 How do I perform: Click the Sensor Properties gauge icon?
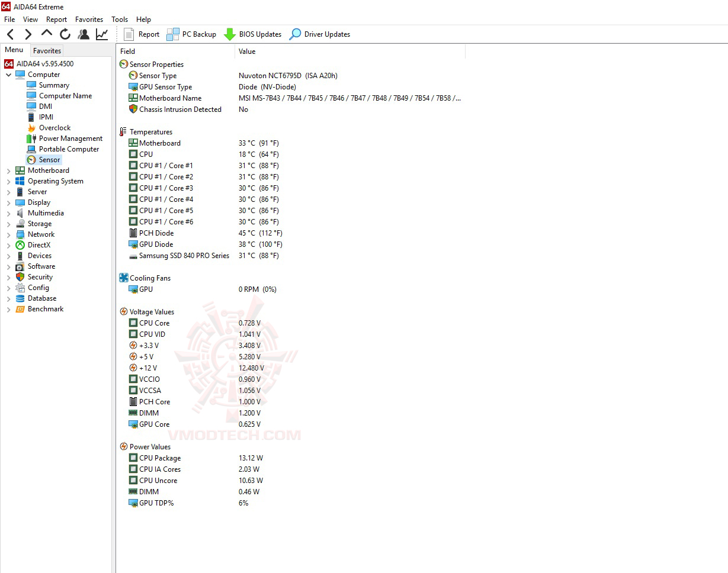click(x=124, y=64)
